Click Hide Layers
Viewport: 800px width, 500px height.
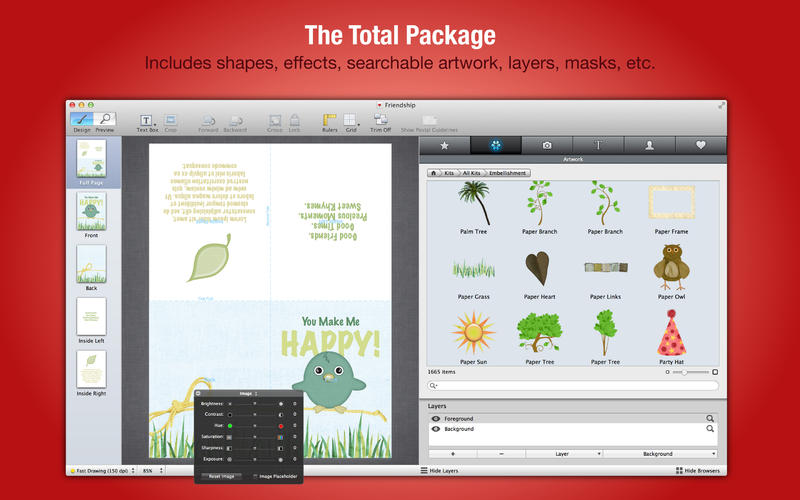[x=439, y=470]
